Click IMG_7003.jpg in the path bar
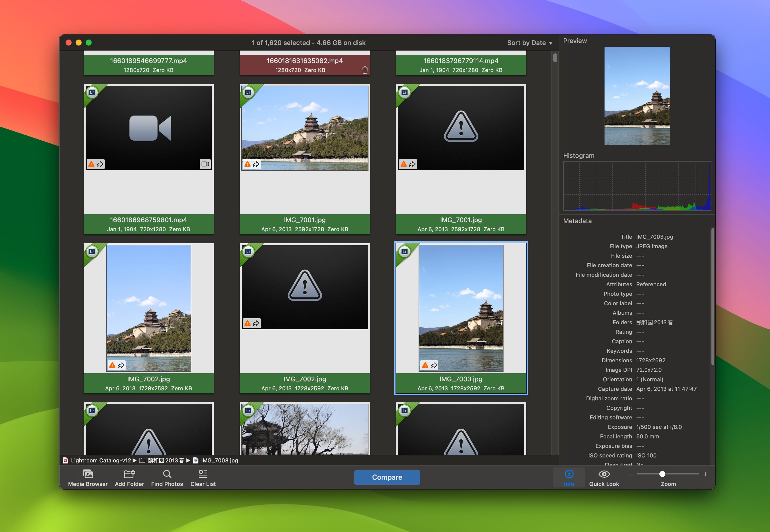 (x=219, y=460)
